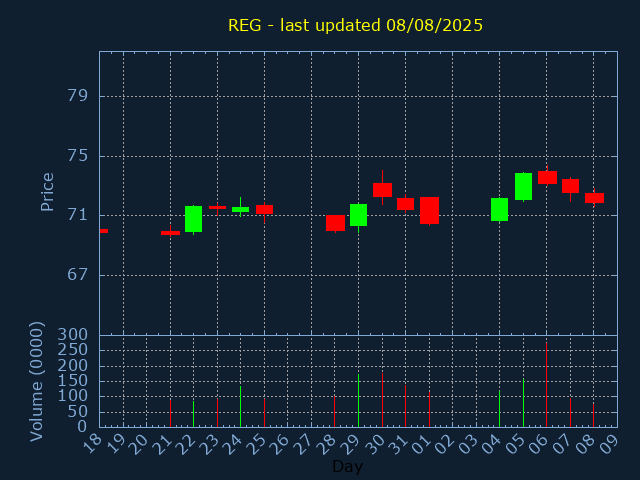
Task: Click the chart title 'REG - last updated 08/08/2025'
Action: 355,25
